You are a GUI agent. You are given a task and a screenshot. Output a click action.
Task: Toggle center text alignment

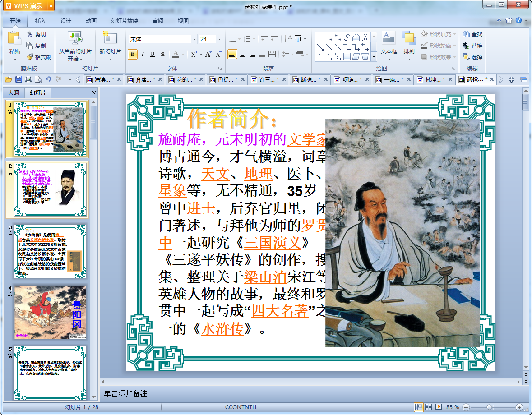tap(242, 54)
